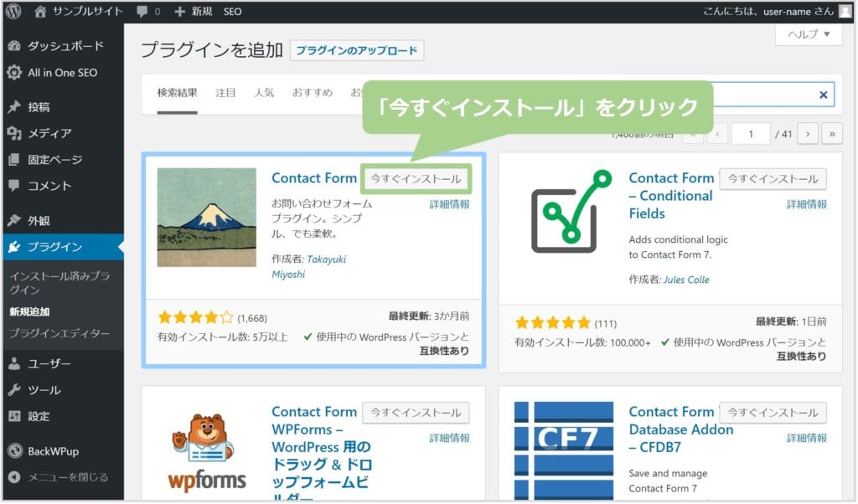The width and height of the screenshot is (858, 504).
Task: Click the Dashboard gauge icon
Action: [x=15, y=46]
